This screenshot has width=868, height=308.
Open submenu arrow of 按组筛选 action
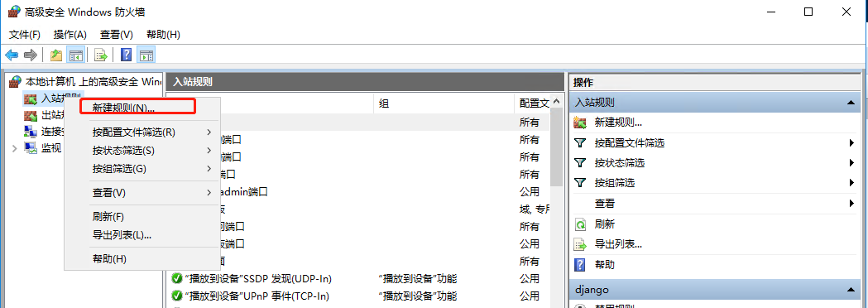[x=851, y=183]
